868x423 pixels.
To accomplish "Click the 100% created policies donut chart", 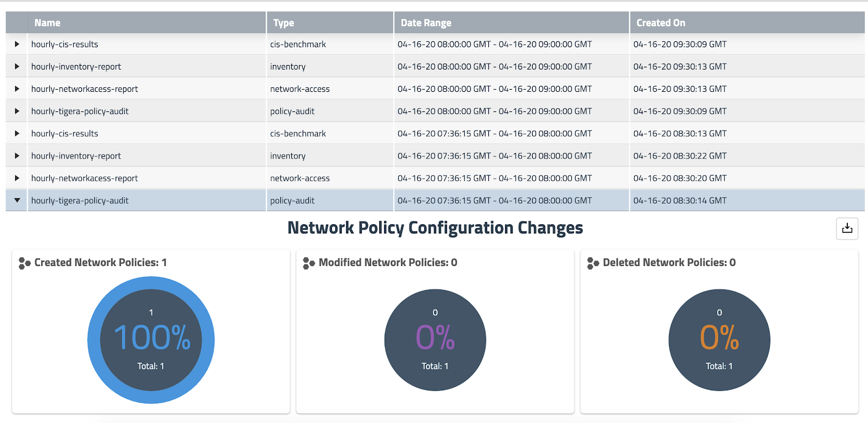I will tap(151, 340).
